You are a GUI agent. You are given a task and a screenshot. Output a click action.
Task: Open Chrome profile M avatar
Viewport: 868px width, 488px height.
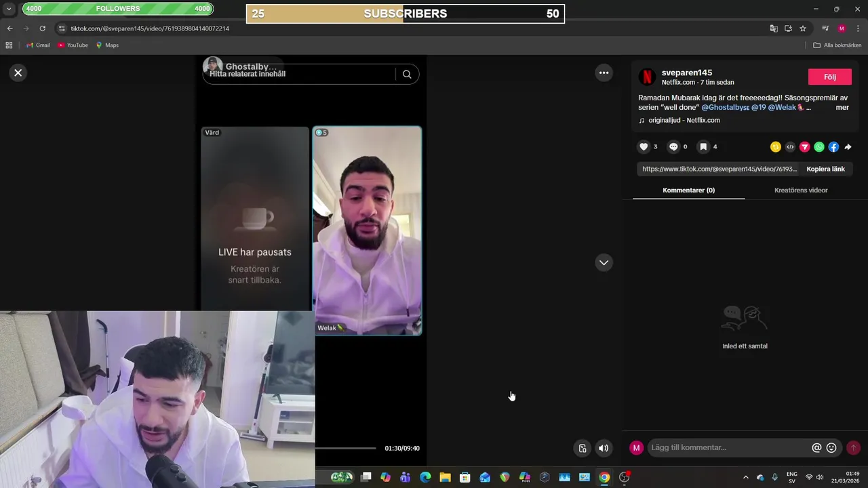pyautogui.click(x=842, y=28)
